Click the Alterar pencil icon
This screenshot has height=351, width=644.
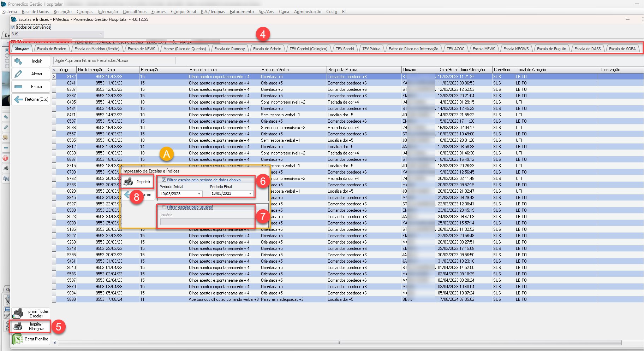tap(18, 74)
